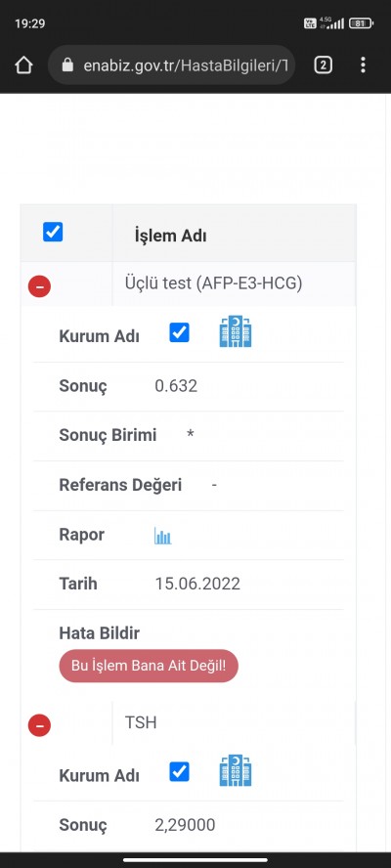Open the hospital icon for Üçlü test
The height and width of the screenshot is (868, 391).
click(236, 331)
